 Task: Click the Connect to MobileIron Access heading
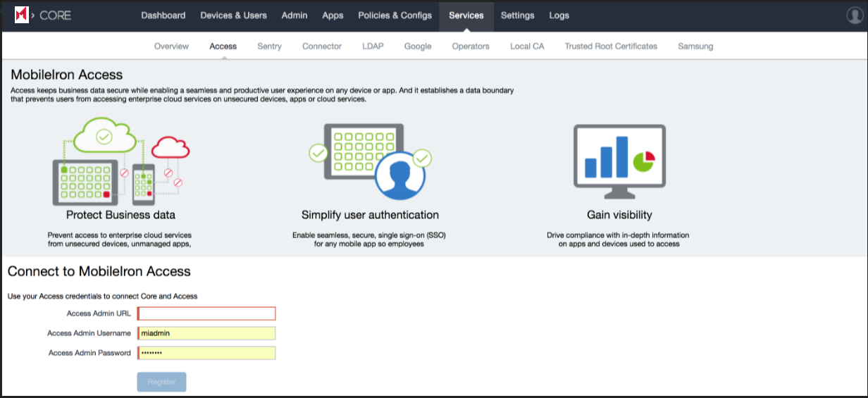[99, 271]
